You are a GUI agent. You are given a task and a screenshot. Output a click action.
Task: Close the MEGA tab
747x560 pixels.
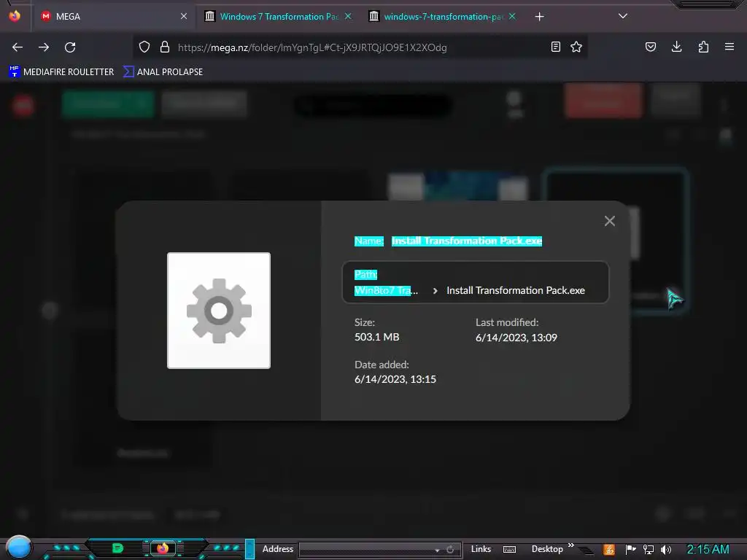(183, 16)
